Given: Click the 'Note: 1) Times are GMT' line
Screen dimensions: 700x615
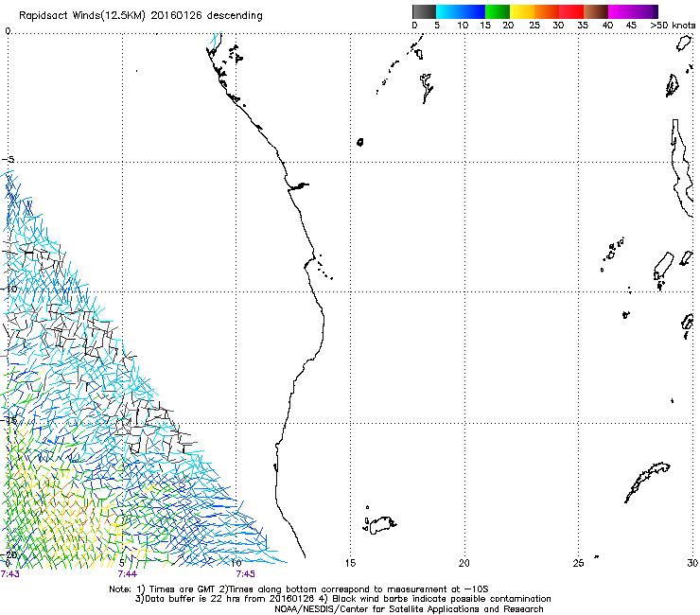Looking at the screenshot, I should point(299,589).
